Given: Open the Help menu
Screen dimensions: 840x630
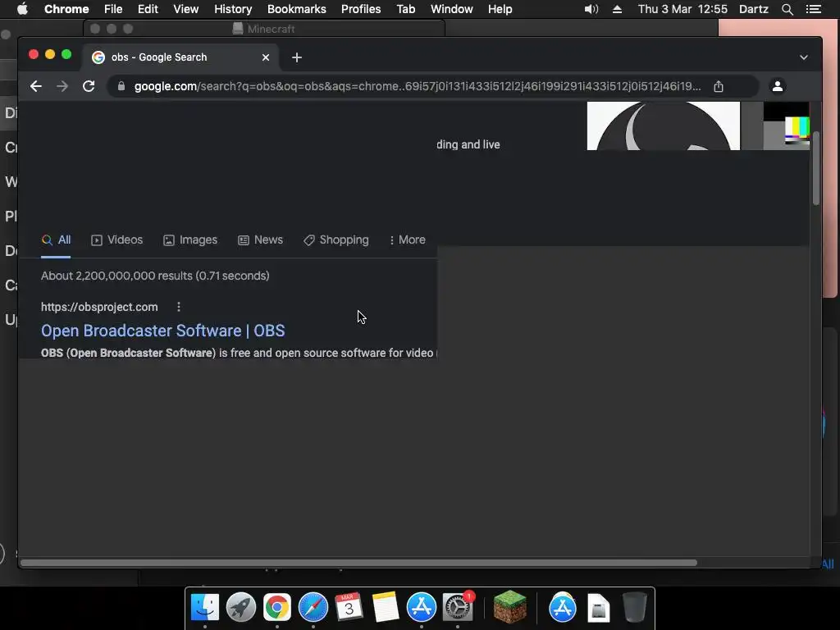Looking at the screenshot, I should coord(500,9).
